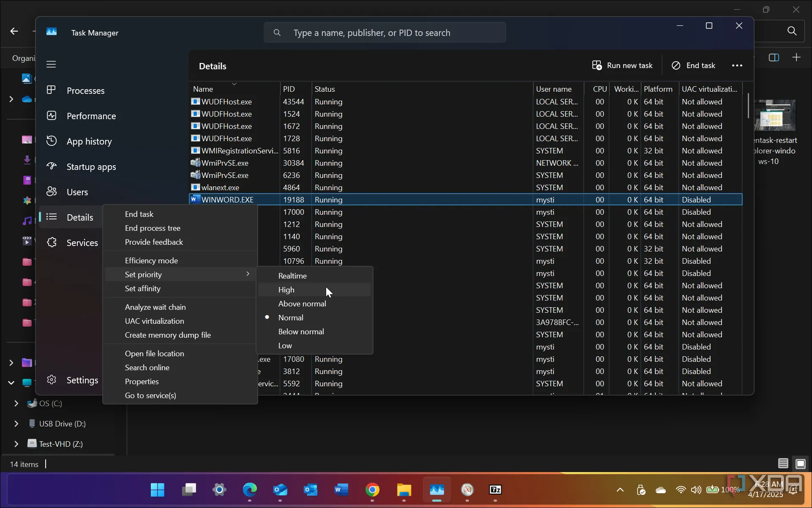Open Task Manager Settings gear

51,380
